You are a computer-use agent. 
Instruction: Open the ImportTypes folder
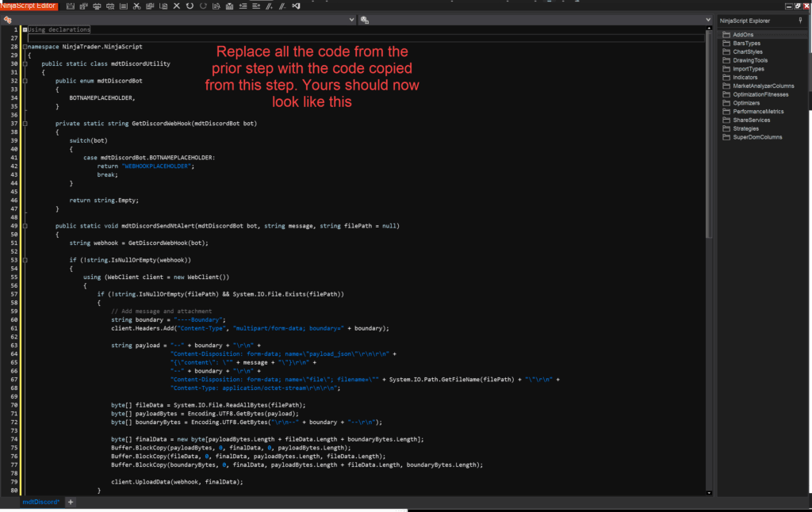point(749,69)
